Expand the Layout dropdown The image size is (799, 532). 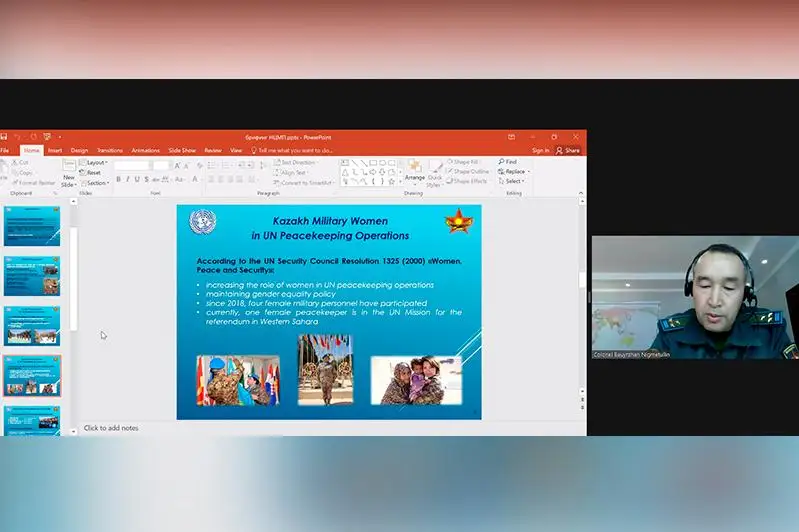(x=94, y=162)
